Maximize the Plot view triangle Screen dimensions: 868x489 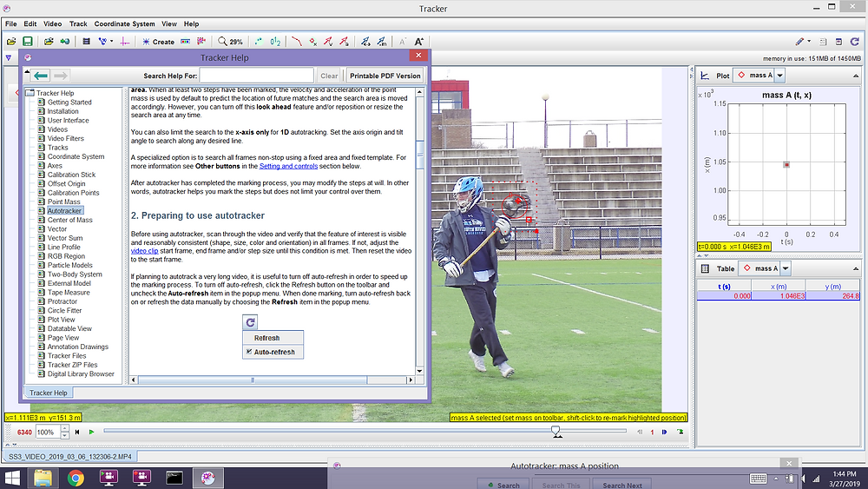pos(856,76)
